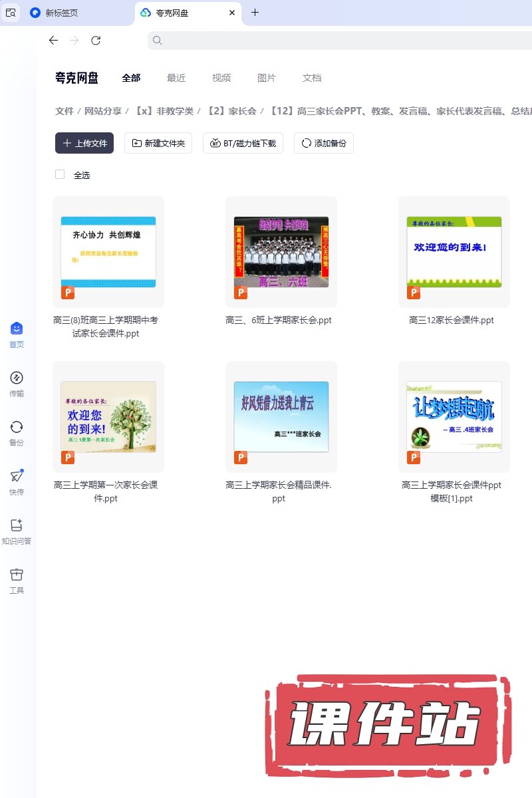Switch to the 最近 tab
This screenshot has width=532, height=798.
pos(176,78)
